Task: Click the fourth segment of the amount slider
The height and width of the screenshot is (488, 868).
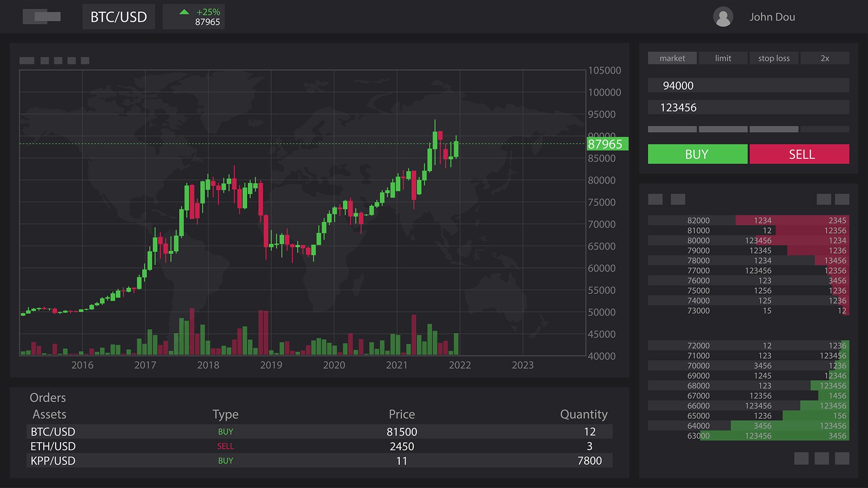Action: 825,129
